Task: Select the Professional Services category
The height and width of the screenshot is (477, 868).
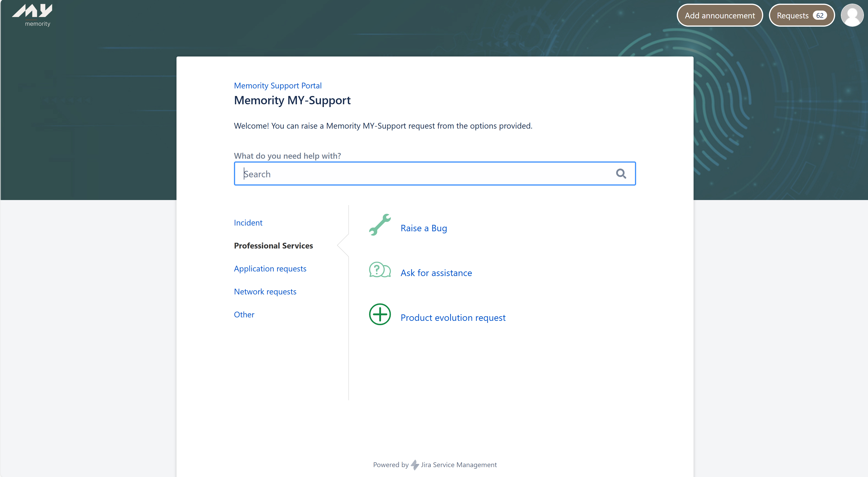Action: click(273, 246)
